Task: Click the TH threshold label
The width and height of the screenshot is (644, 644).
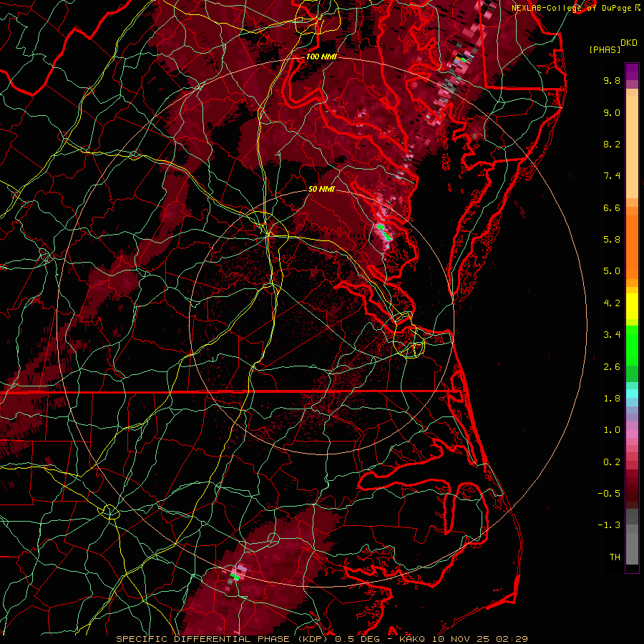Action: click(x=615, y=557)
